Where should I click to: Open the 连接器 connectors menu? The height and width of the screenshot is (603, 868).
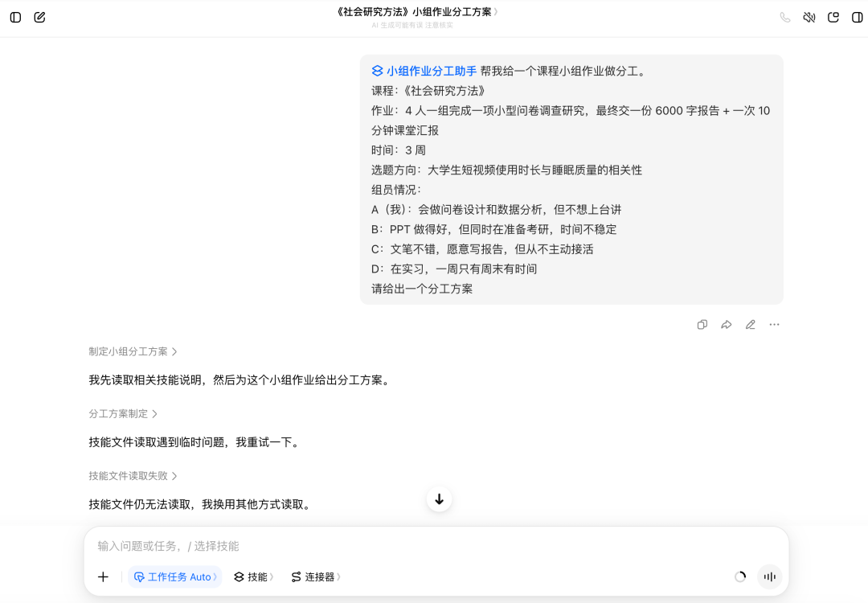coord(316,577)
